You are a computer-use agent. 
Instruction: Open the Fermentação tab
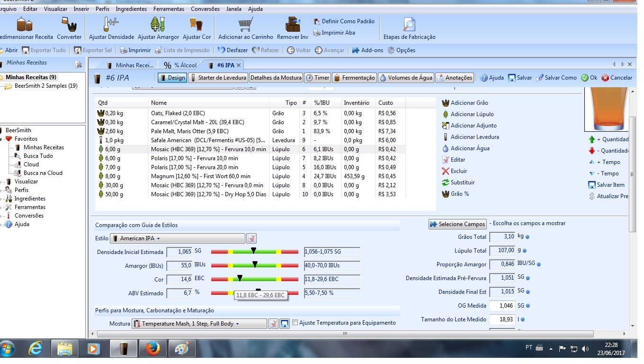point(354,78)
